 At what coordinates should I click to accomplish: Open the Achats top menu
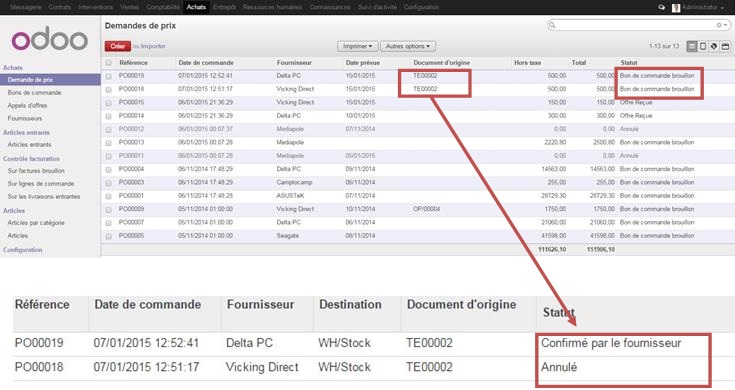point(196,8)
